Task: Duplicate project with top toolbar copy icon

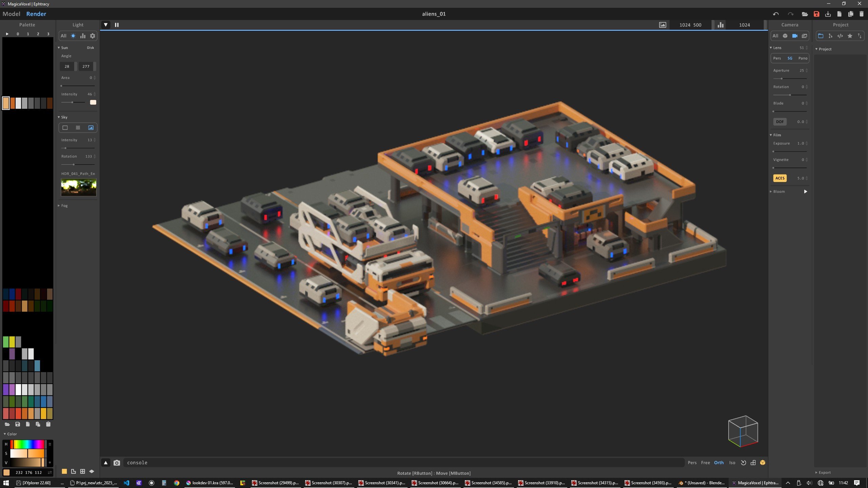Action: [851, 14]
